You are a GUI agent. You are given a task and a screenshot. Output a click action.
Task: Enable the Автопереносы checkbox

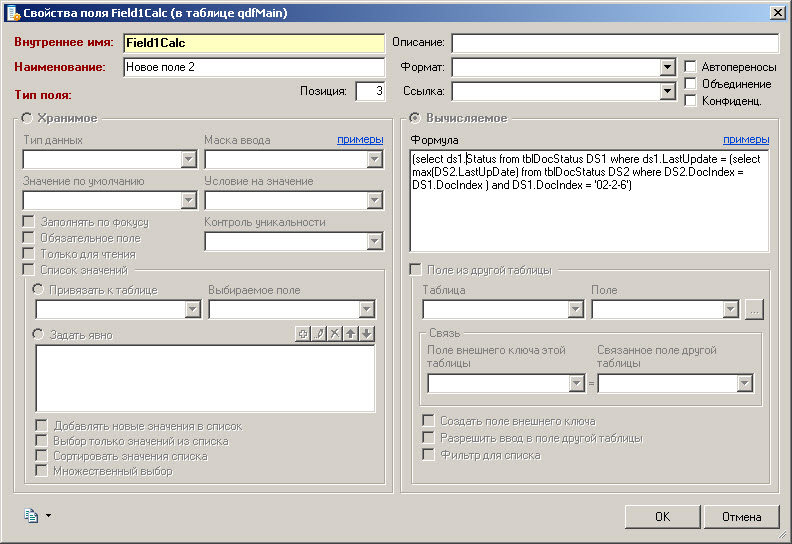(x=691, y=67)
